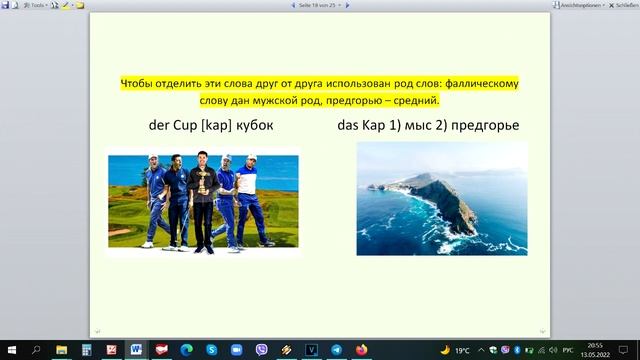Insert a comment using the yellow note icon
This screenshot has height=360, width=640.
[x=80, y=5]
